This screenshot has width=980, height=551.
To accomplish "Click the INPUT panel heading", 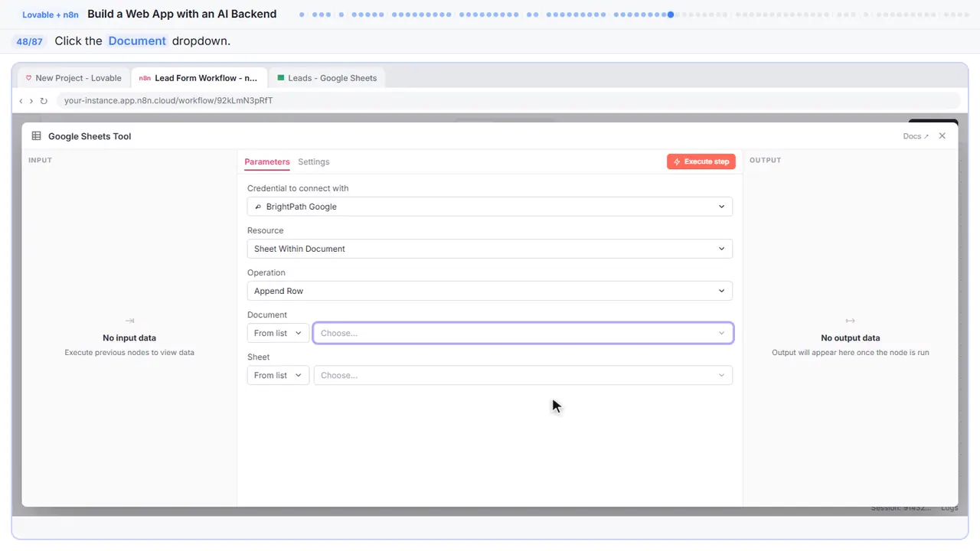I will (40, 160).
